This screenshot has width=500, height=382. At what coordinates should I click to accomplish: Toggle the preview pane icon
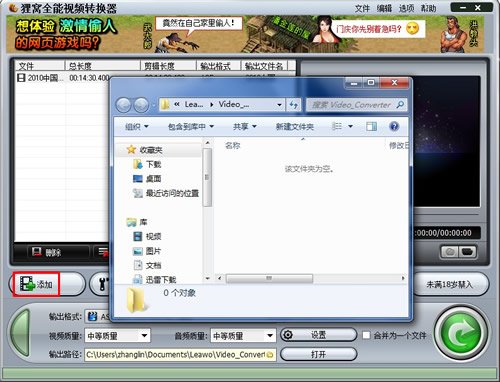[x=371, y=126]
